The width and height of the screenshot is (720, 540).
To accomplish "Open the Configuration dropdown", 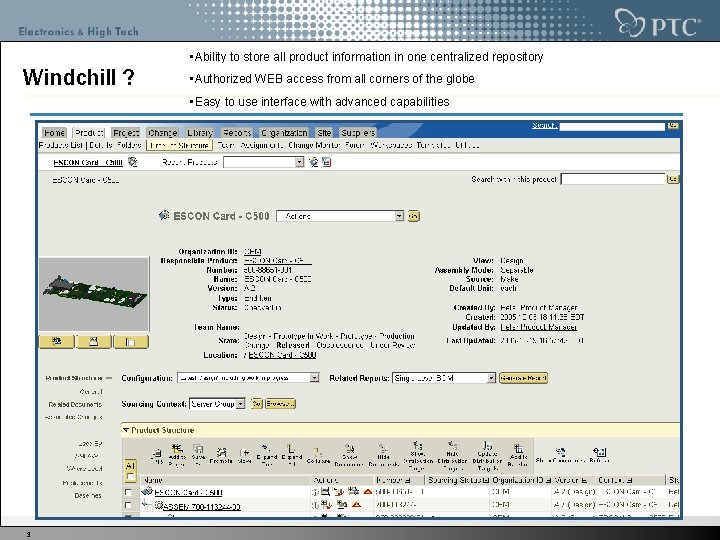I will pyautogui.click(x=248, y=378).
